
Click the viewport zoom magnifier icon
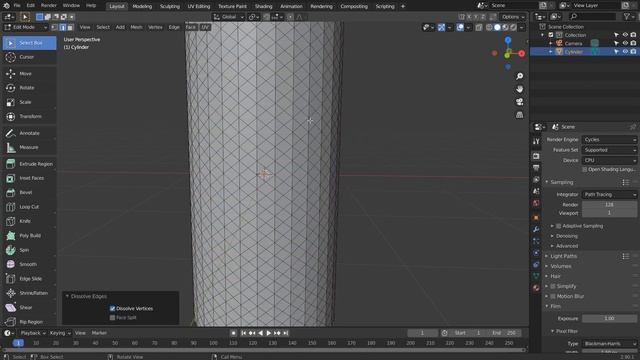[x=519, y=76]
